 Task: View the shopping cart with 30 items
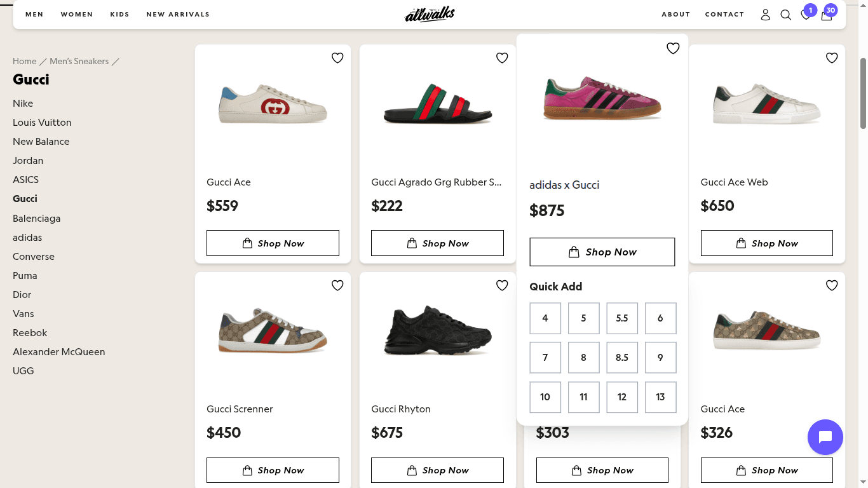(827, 15)
